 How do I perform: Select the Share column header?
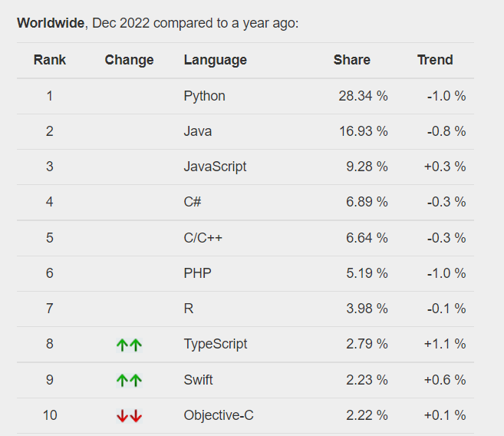click(x=351, y=60)
